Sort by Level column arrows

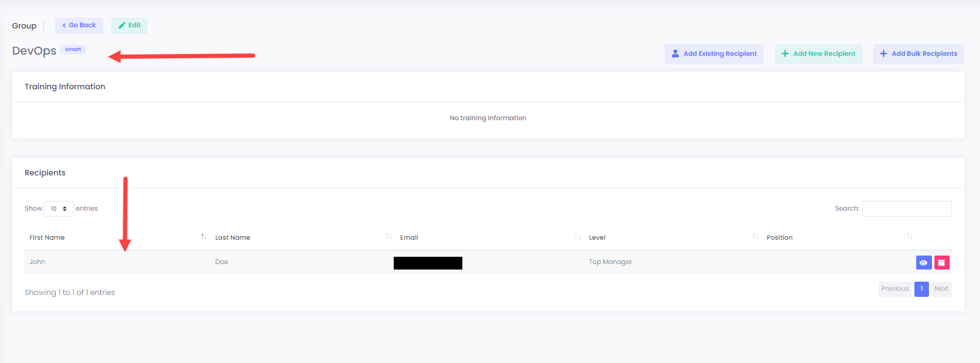coord(755,237)
